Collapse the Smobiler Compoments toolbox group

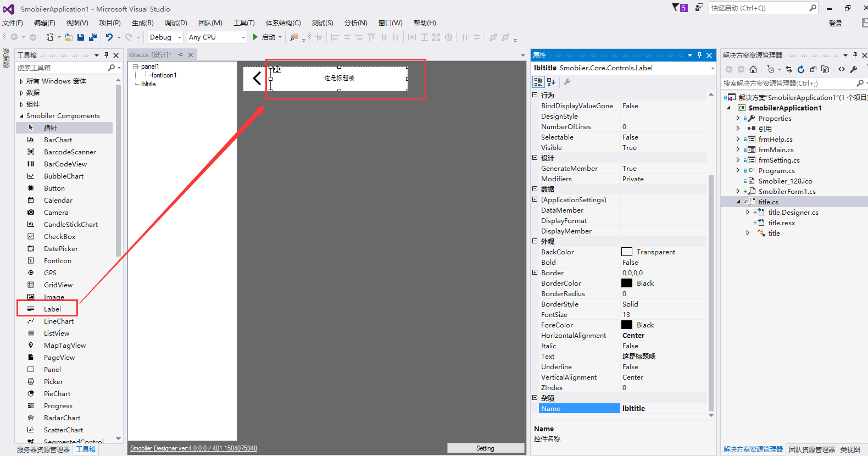coord(21,116)
